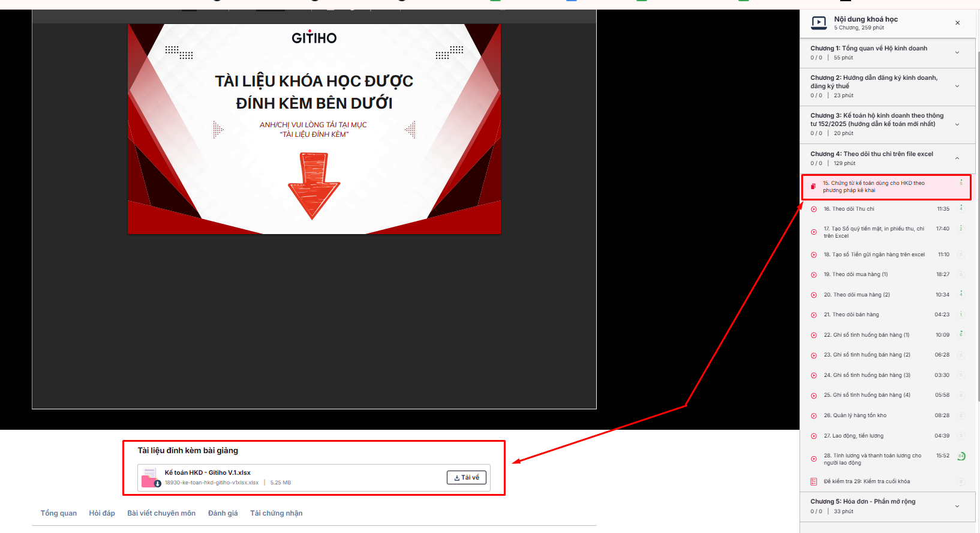Image resolution: width=980 pixels, height=533 pixels.
Task: Close the Nội dung khoá học panel
Action: click(x=957, y=23)
